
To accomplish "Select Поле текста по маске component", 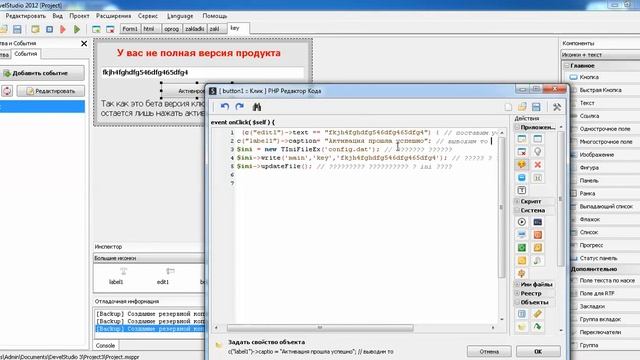I will coord(607,280).
